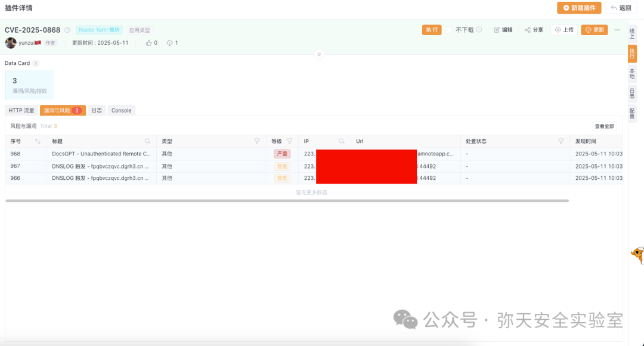The width and height of the screenshot is (644, 346).
Task: Share the plugin via 分享
Action: click(534, 30)
